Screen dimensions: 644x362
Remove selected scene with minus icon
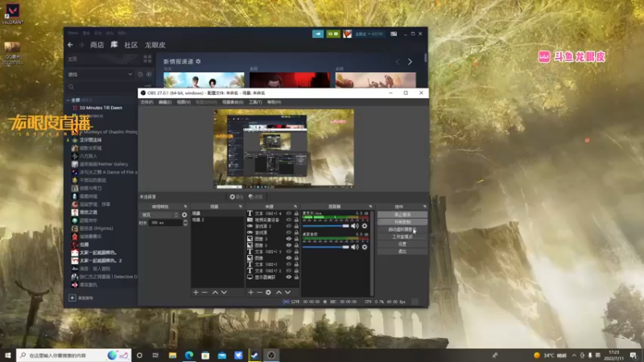204,292
